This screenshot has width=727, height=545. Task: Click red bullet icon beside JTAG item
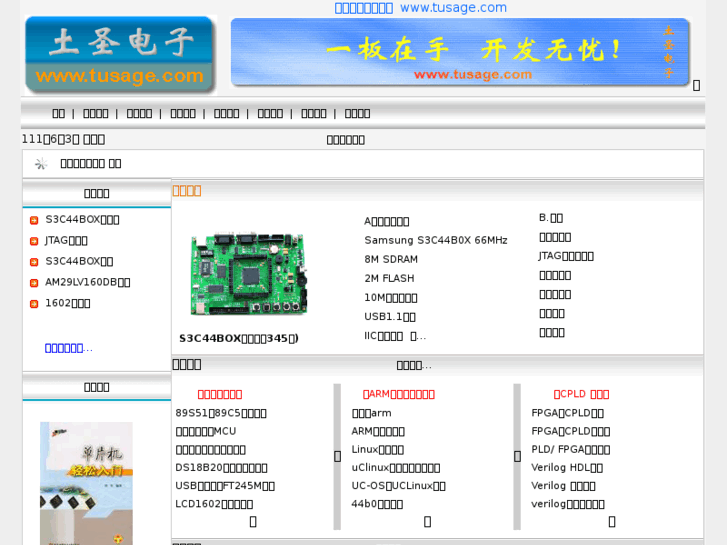coord(34,241)
